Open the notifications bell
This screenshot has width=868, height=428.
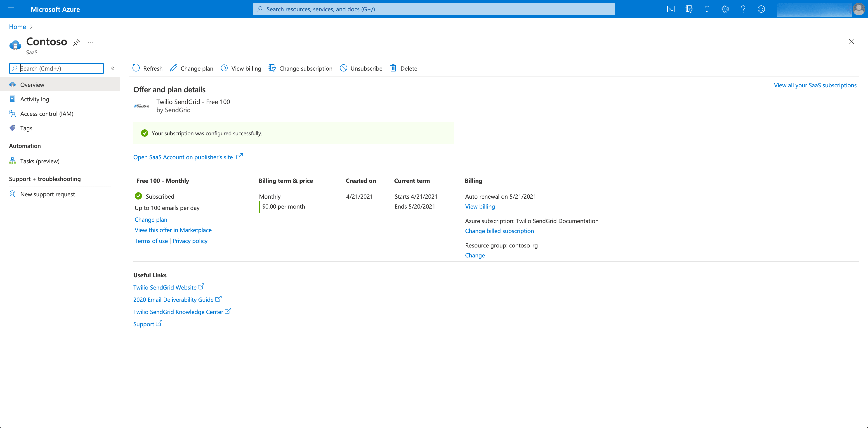[x=707, y=9]
